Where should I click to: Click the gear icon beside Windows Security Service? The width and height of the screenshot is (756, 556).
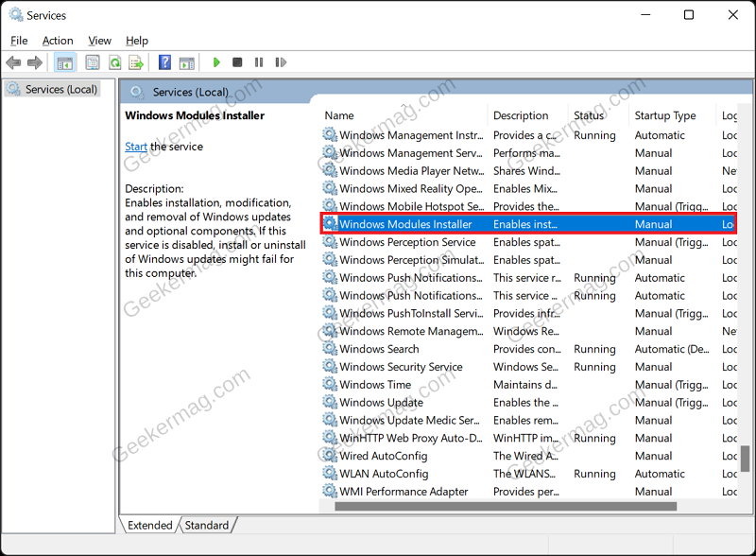[x=330, y=366]
